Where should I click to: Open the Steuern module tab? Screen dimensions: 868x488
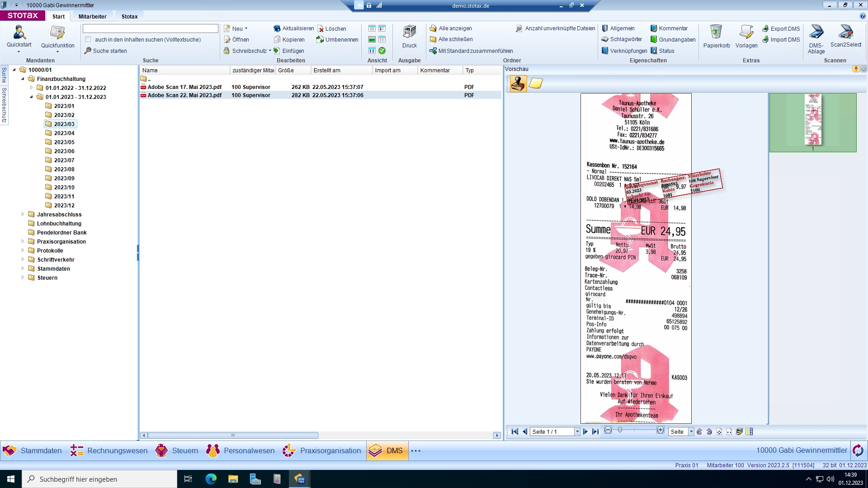[x=176, y=450]
